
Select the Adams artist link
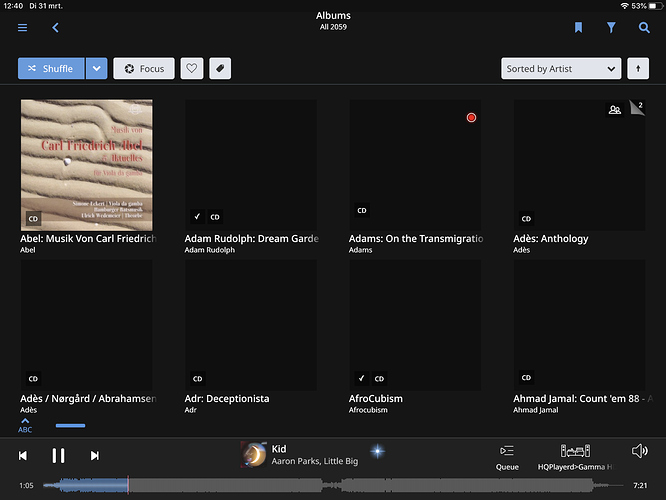point(360,250)
